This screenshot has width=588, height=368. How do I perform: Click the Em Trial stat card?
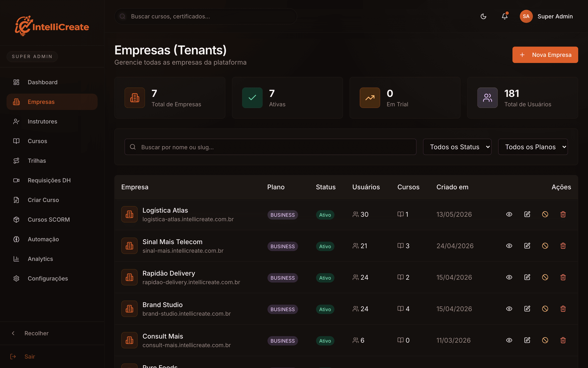tap(405, 98)
